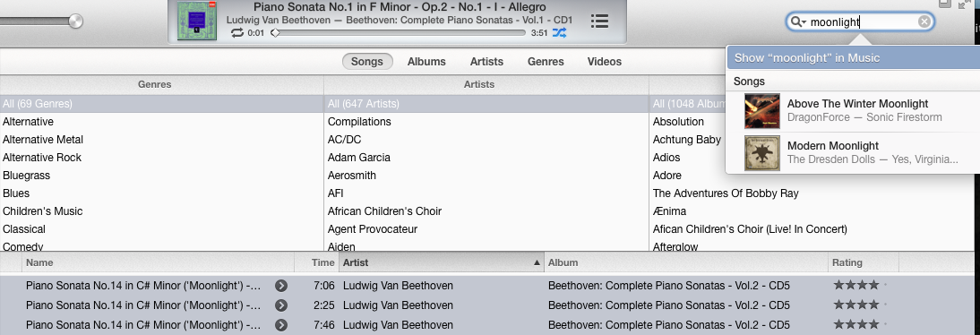Screen dimensions: 980x335
Task: Open search magnifier options dropdown
Action: 797,21
